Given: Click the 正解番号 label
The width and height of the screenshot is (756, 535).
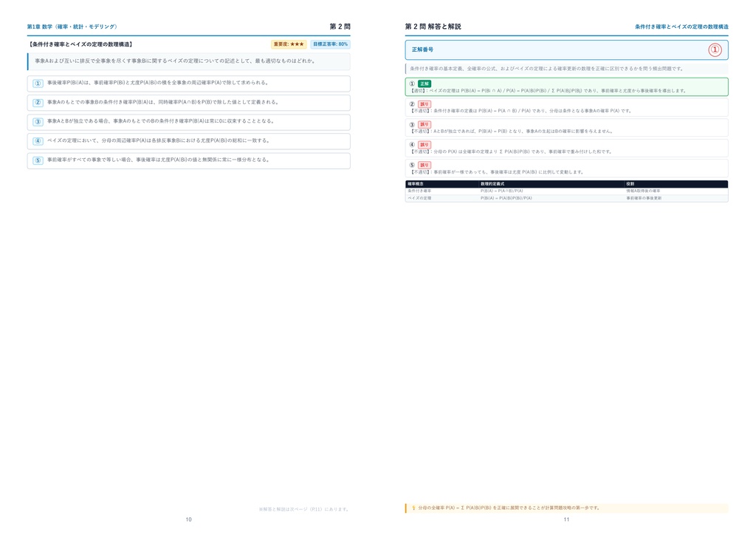Looking at the screenshot, I should pyautogui.click(x=422, y=50).
